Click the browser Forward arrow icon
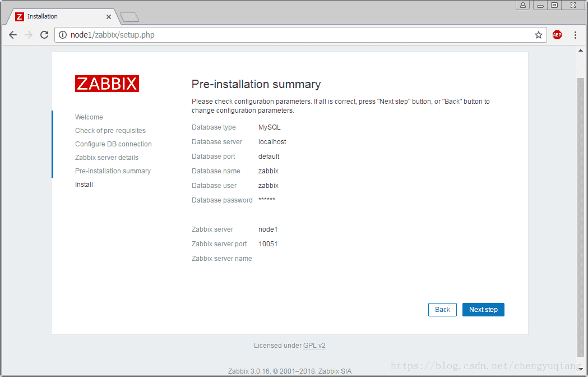 (29, 35)
